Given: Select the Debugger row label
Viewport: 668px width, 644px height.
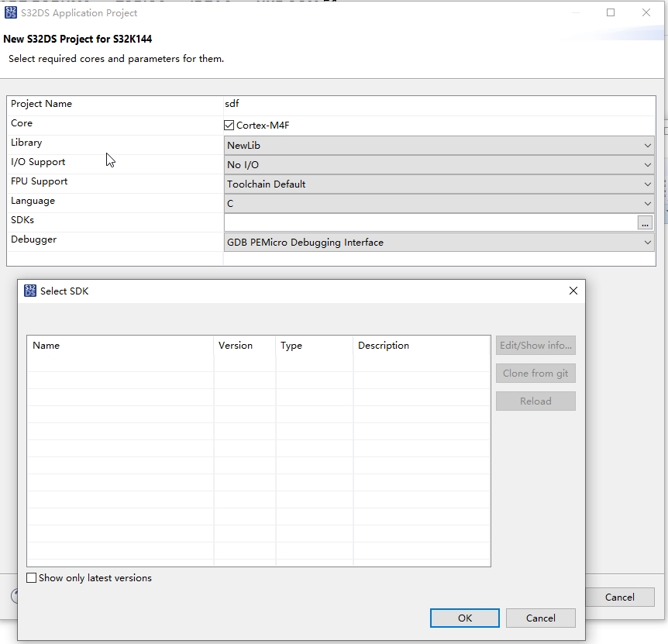Looking at the screenshot, I should (x=33, y=239).
